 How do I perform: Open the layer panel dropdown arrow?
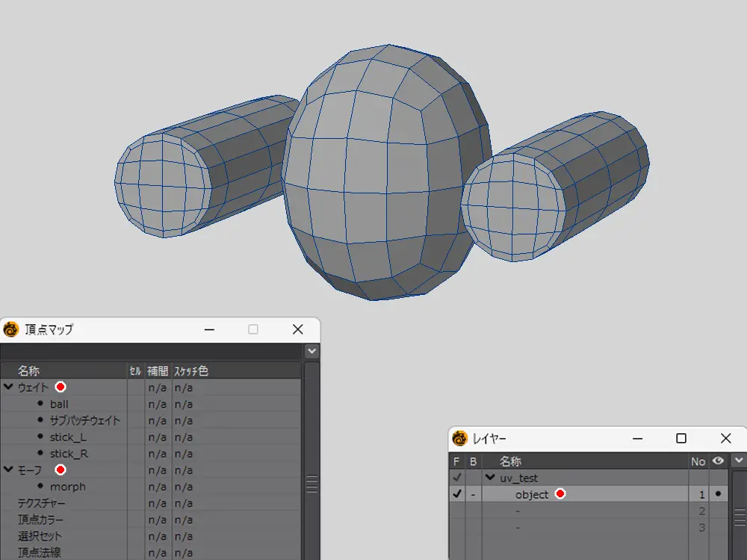739,461
